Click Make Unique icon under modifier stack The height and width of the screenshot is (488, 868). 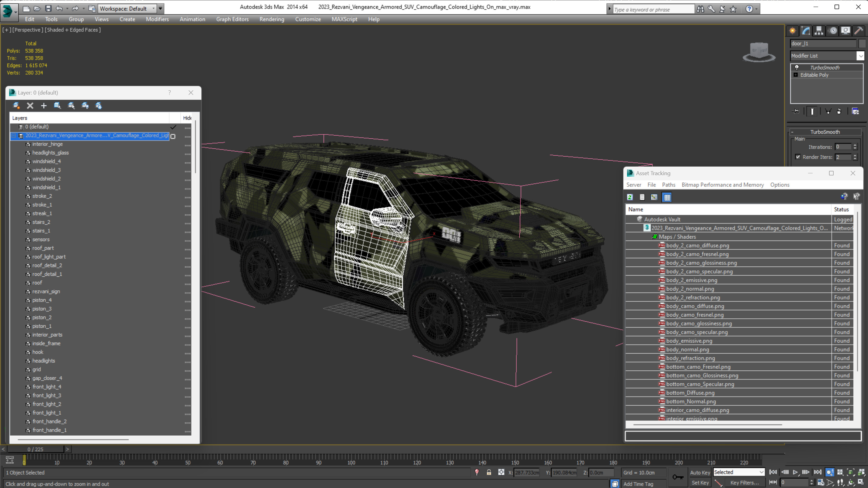pyautogui.click(x=828, y=111)
